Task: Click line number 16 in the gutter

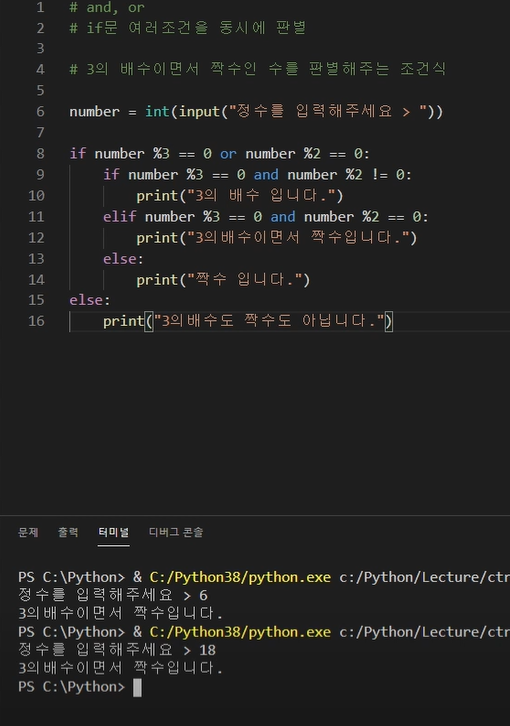Action: (36, 321)
